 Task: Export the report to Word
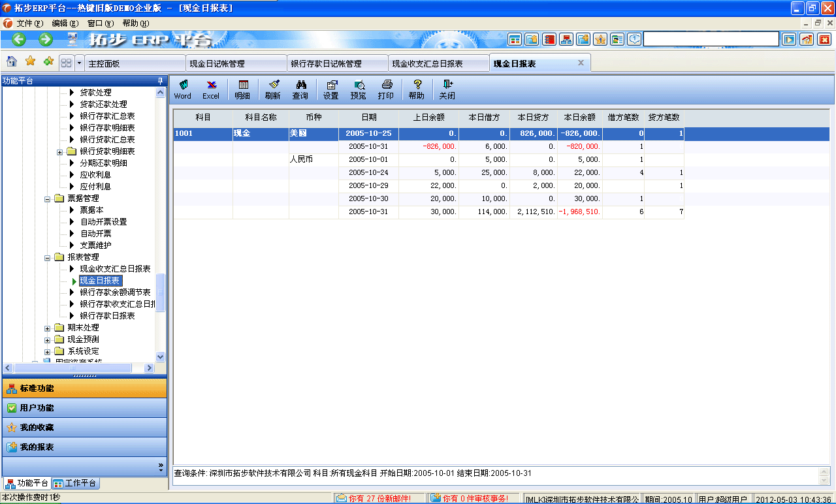coord(182,89)
